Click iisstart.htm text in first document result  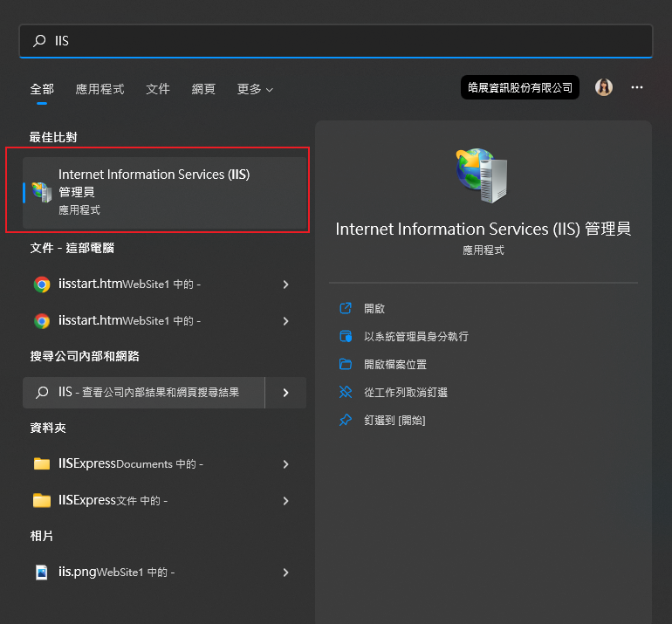pyautogui.click(x=91, y=284)
